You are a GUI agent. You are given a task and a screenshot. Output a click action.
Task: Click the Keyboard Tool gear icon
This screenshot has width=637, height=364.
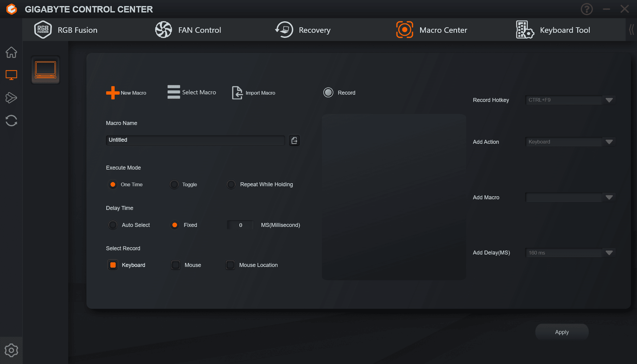[525, 30]
